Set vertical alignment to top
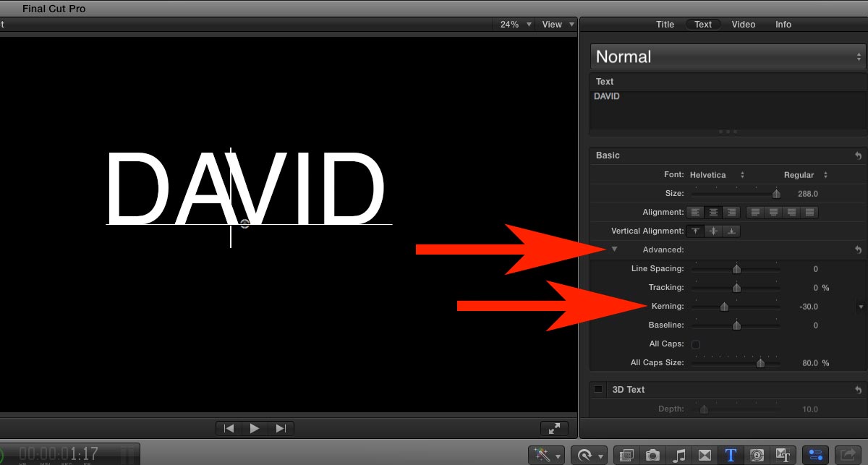The height and width of the screenshot is (465, 868). click(x=695, y=231)
